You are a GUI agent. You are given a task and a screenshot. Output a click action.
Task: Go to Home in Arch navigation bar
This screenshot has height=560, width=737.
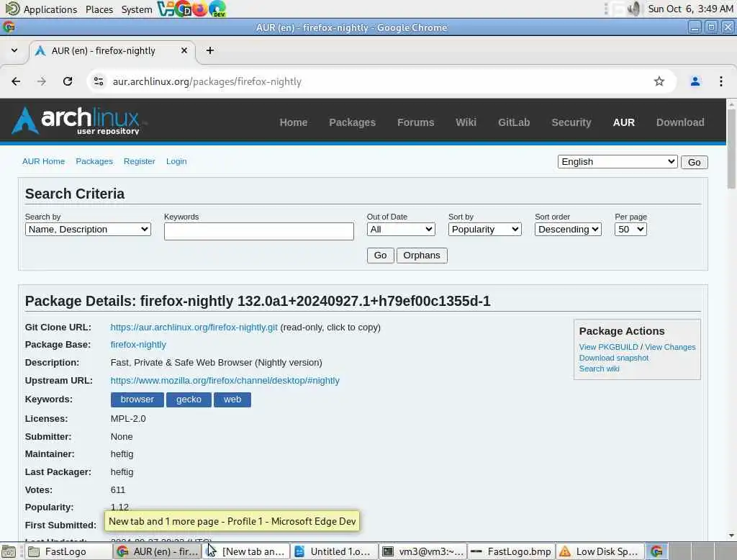pos(294,122)
